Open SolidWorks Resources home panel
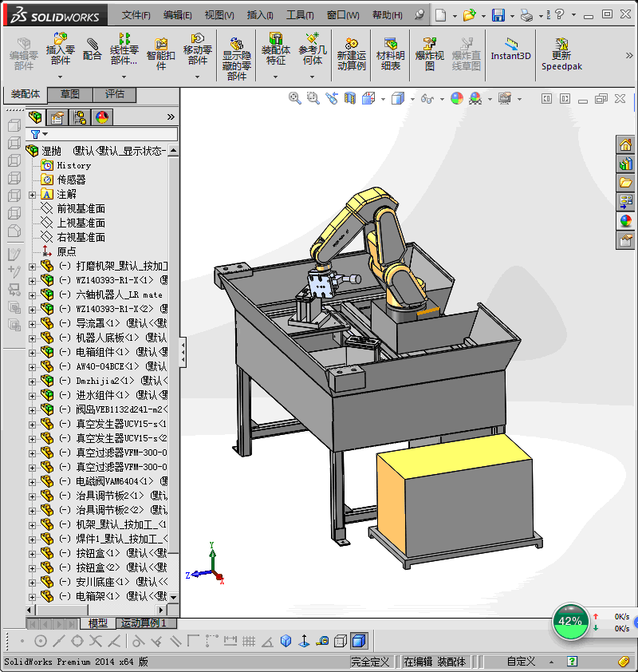This screenshot has width=638, height=672. tap(625, 145)
